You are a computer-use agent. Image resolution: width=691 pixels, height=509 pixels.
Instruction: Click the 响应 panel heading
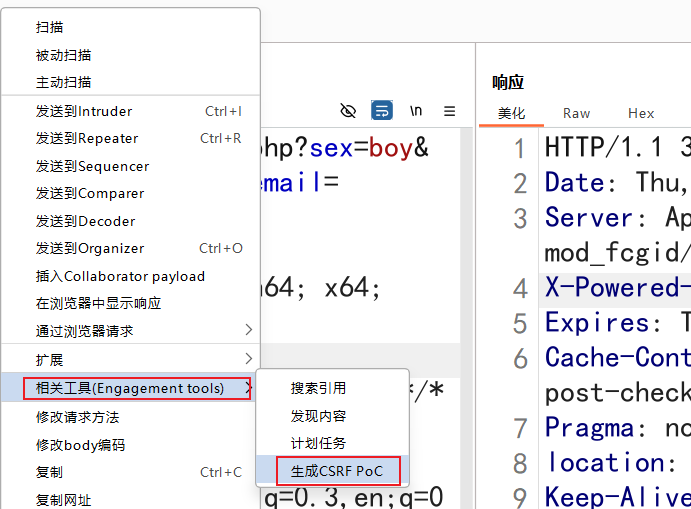[508, 82]
